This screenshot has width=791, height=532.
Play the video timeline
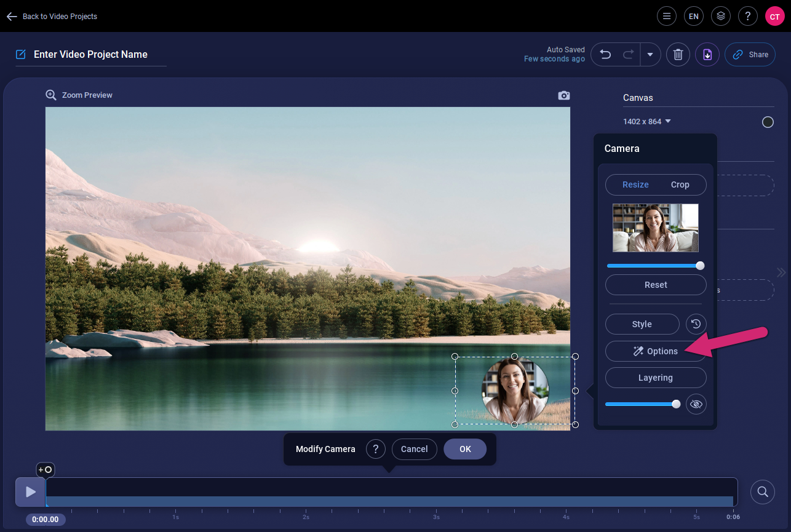click(x=30, y=492)
